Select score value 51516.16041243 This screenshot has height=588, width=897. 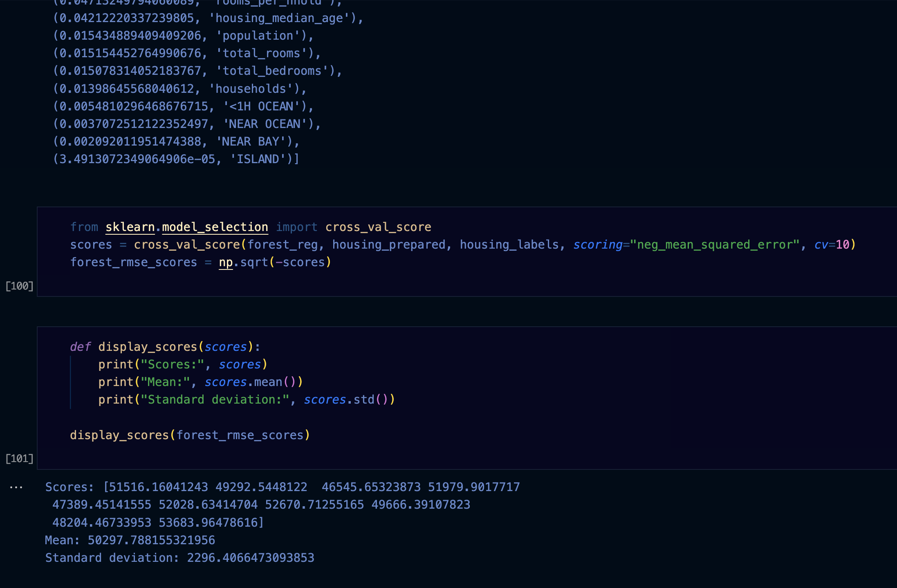[159, 487]
